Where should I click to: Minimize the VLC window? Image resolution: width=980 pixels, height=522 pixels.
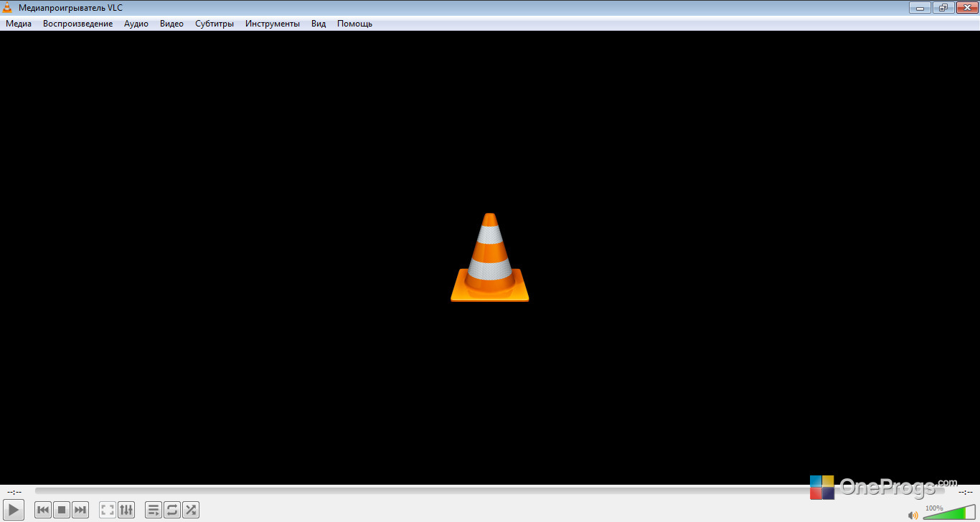[x=920, y=7]
